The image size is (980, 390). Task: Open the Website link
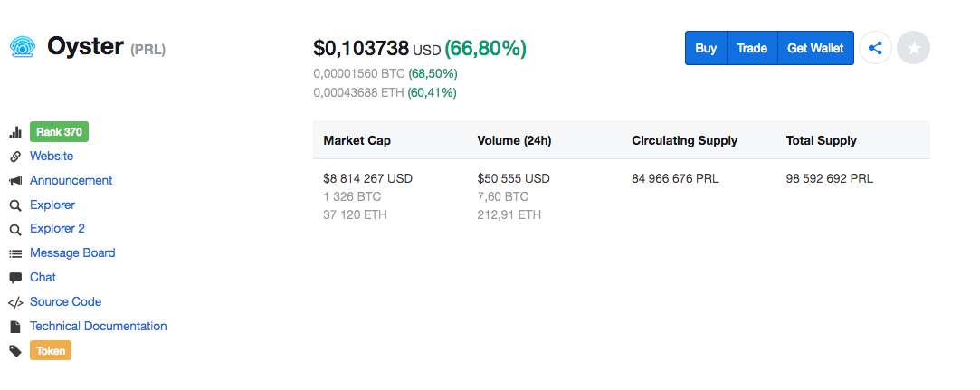[52, 157]
